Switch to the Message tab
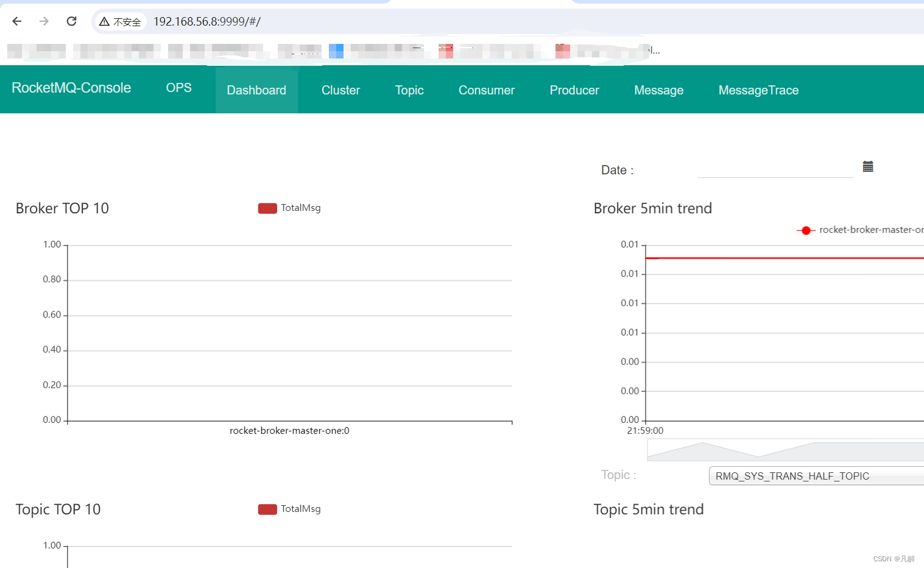This screenshot has height=568, width=924. [659, 90]
